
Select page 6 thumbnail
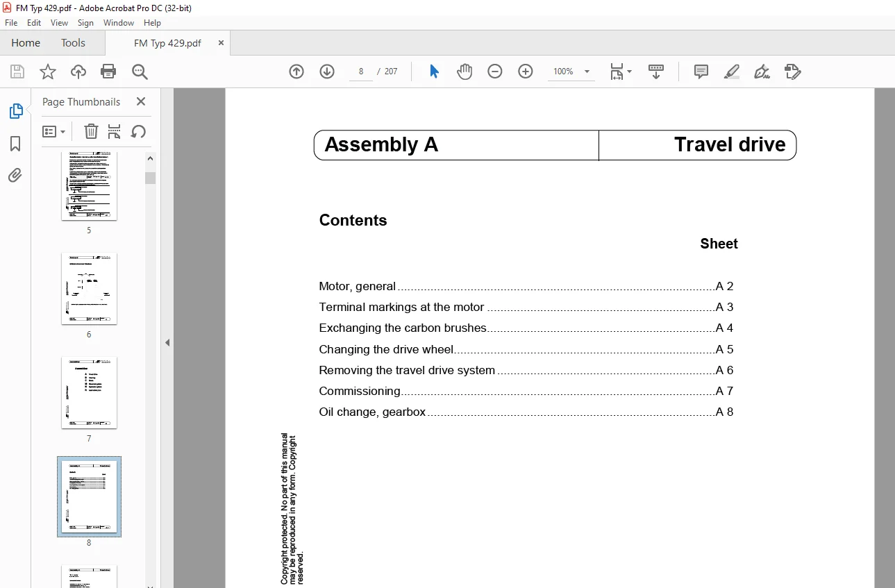pos(89,288)
